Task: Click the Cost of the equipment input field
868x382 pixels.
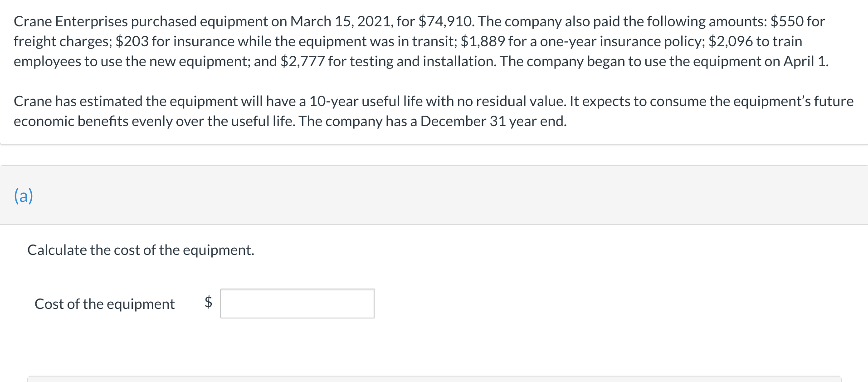Action: 297,304
